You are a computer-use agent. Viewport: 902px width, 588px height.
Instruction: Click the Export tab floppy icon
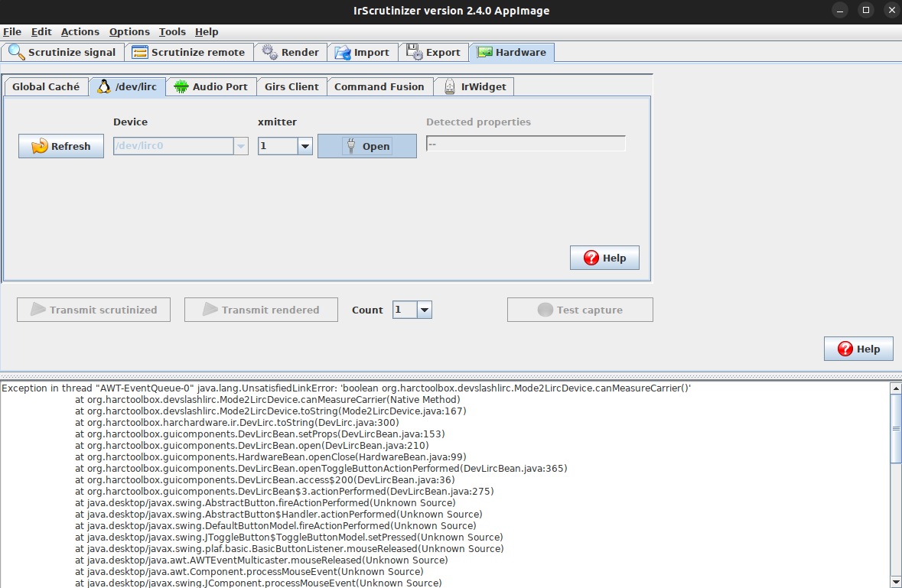pyautogui.click(x=414, y=52)
